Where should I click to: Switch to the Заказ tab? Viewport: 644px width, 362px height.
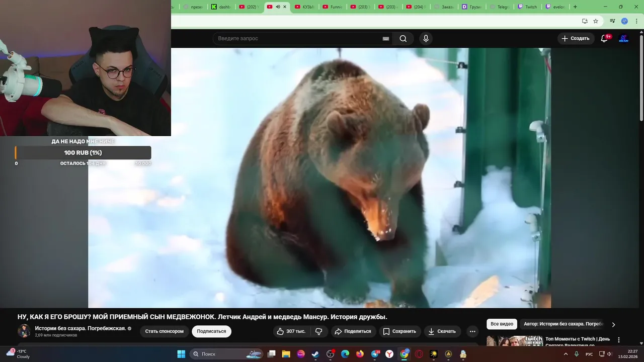pyautogui.click(x=443, y=7)
